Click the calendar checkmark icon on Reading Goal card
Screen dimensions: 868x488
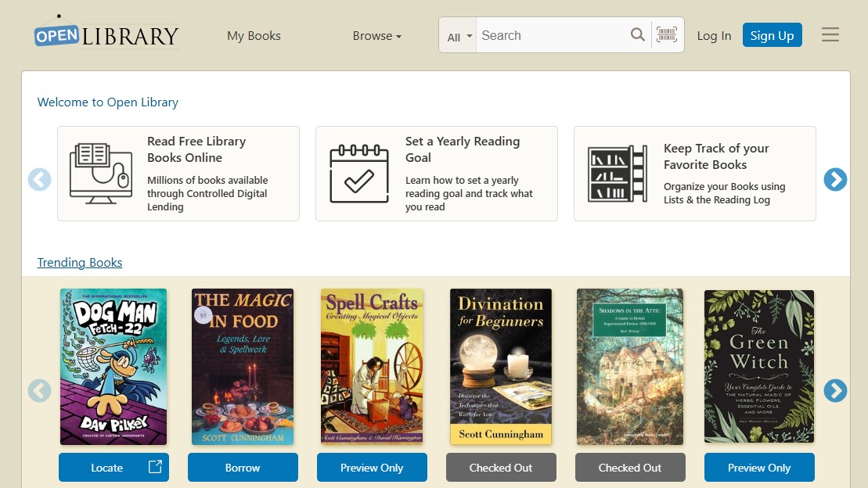pyautogui.click(x=359, y=172)
